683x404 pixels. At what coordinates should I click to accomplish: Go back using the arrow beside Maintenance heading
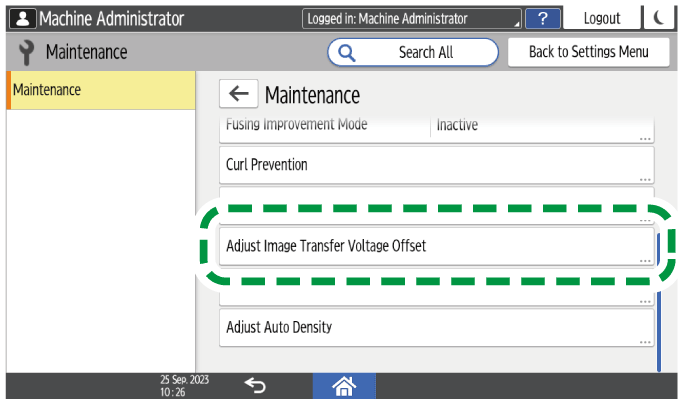(237, 95)
